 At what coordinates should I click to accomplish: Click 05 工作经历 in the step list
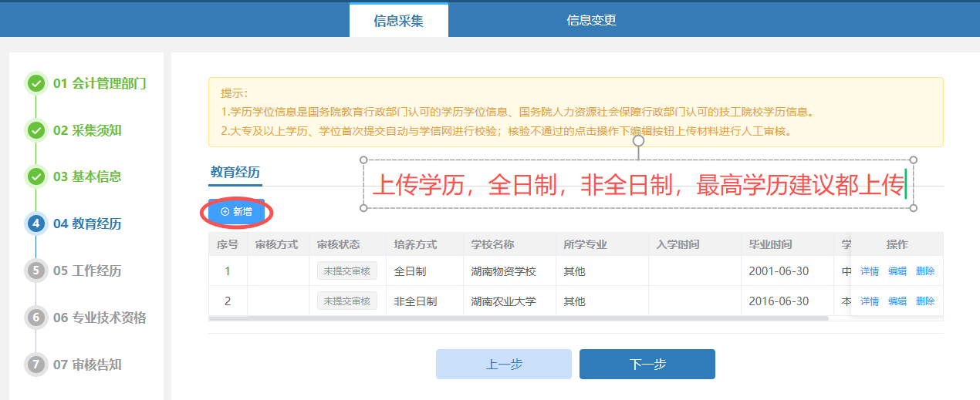tap(87, 271)
